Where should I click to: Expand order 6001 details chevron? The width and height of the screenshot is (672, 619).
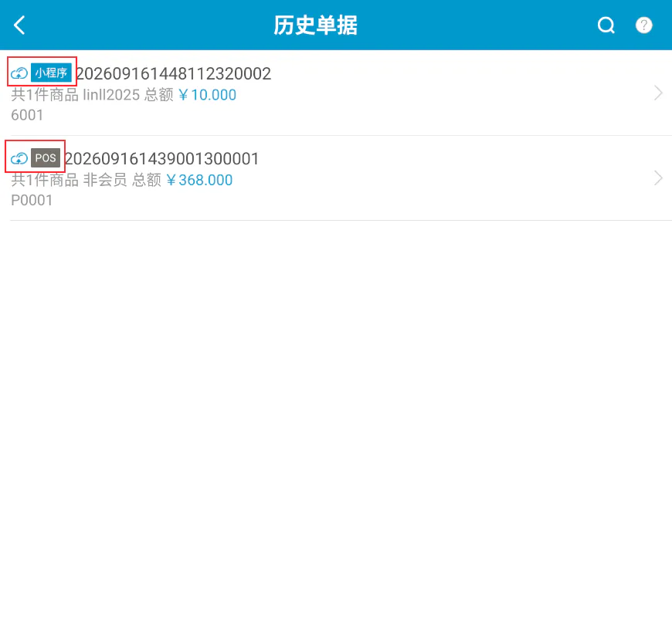coord(658,93)
